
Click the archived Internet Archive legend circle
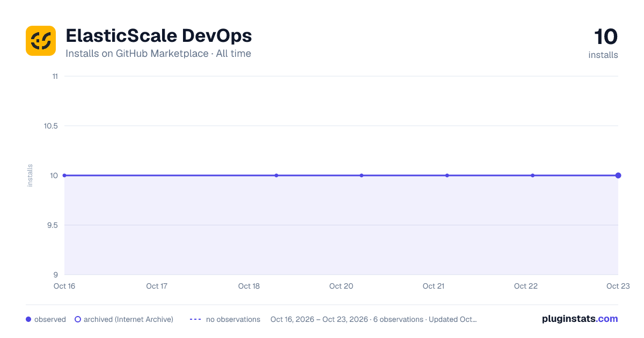click(78, 319)
